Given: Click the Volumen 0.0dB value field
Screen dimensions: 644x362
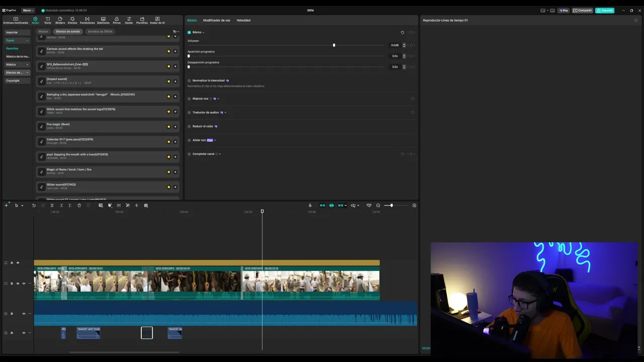Looking at the screenshot, I should pos(395,45).
